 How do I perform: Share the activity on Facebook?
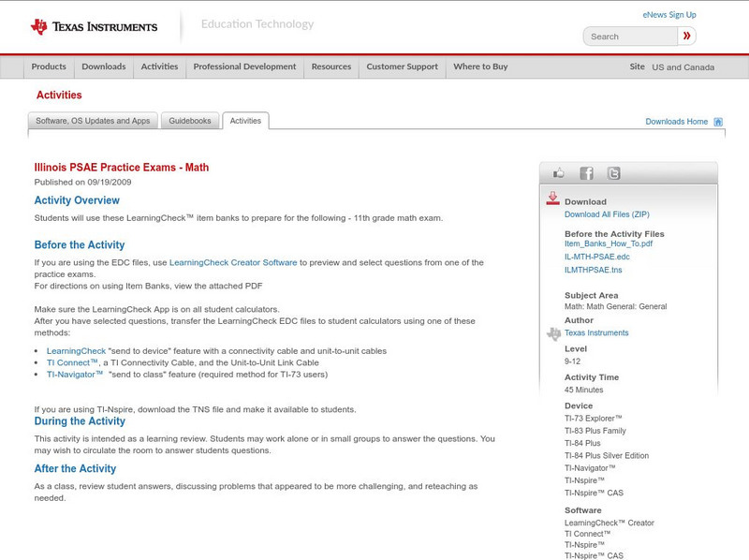(586, 172)
